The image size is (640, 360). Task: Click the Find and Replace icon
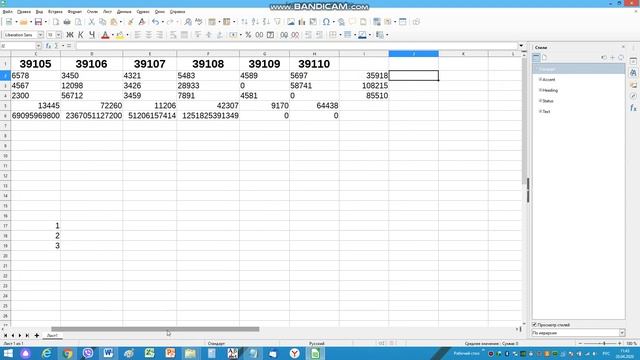188,22
